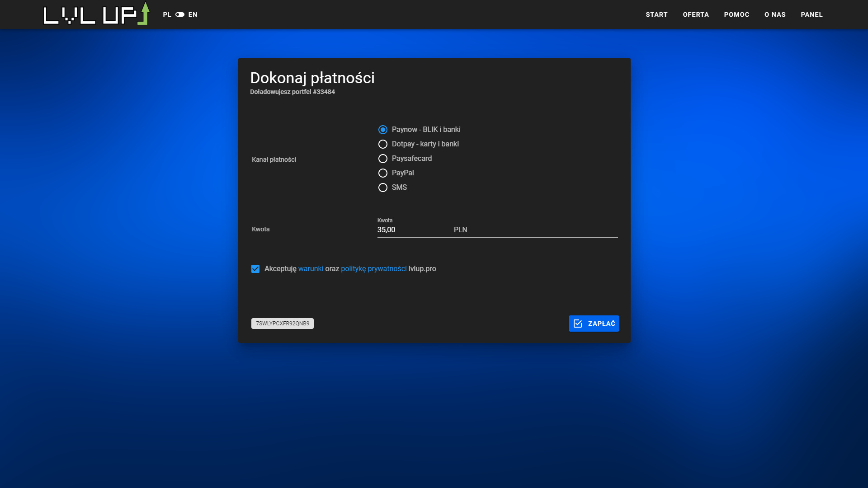This screenshot has height=488, width=868.
Task: Select Paynow - BLIK i banki option
Action: [383, 130]
